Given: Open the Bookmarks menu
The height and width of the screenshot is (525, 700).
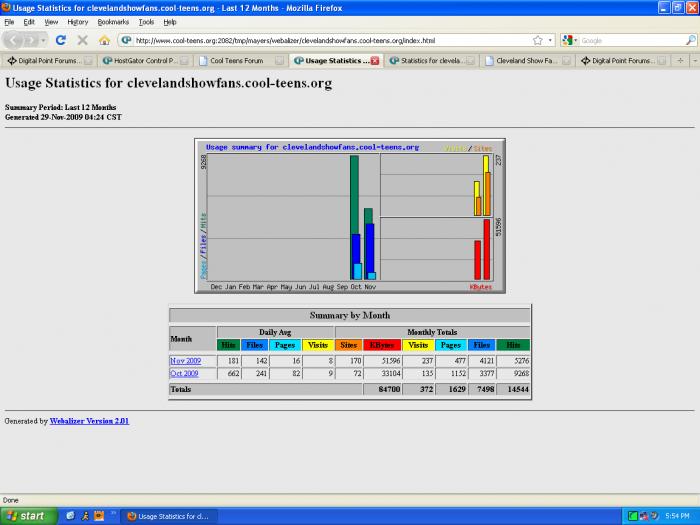Looking at the screenshot, I should pyautogui.click(x=113, y=21).
